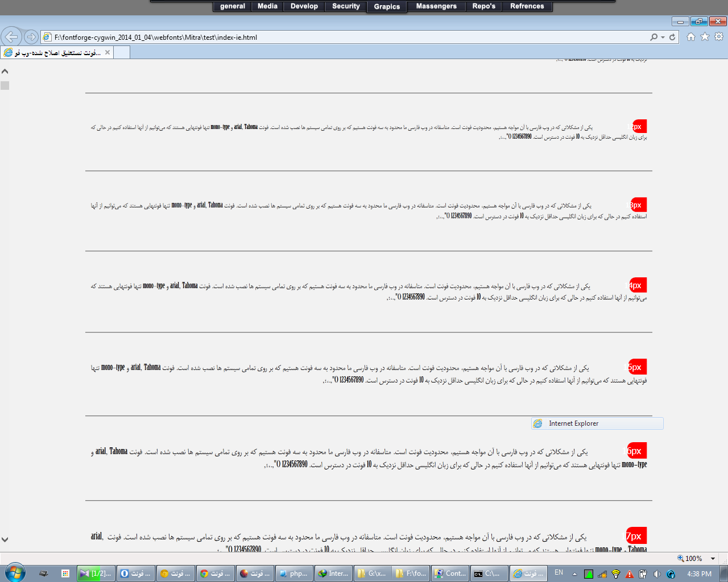
Task: Open the zoom level dropdown arrow
Action: (713, 559)
